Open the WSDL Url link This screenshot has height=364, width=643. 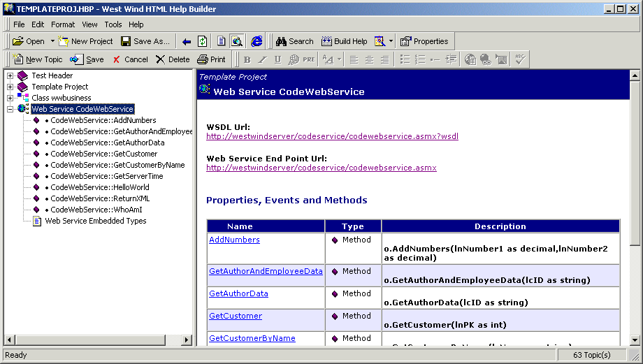pos(332,136)
